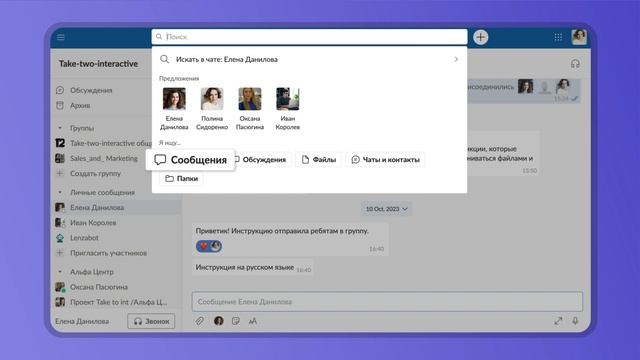The width and height of the screenshot is (640, 360).
Task: Click the text formatting AA icon
Action: tap(253, 321)
